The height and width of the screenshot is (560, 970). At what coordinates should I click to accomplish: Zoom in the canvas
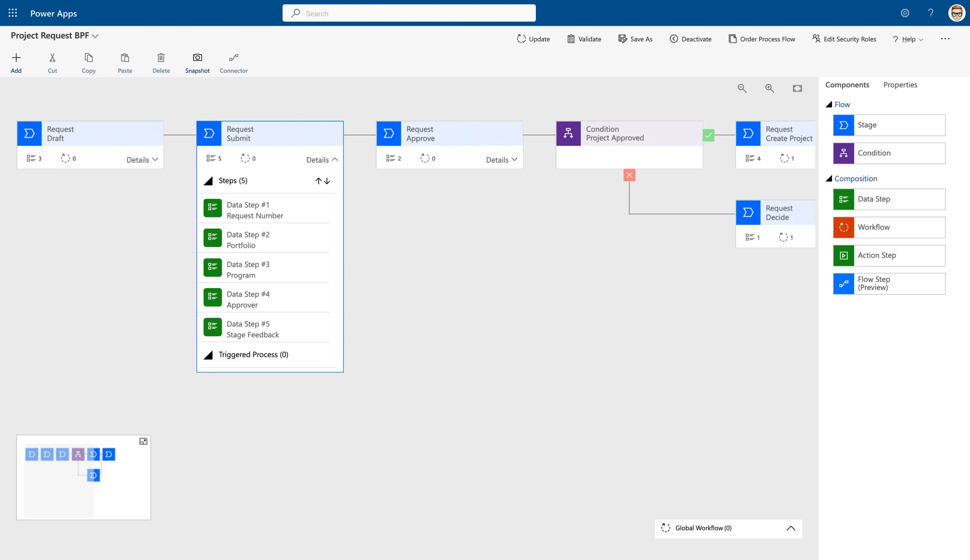click(x=770, y=89)
